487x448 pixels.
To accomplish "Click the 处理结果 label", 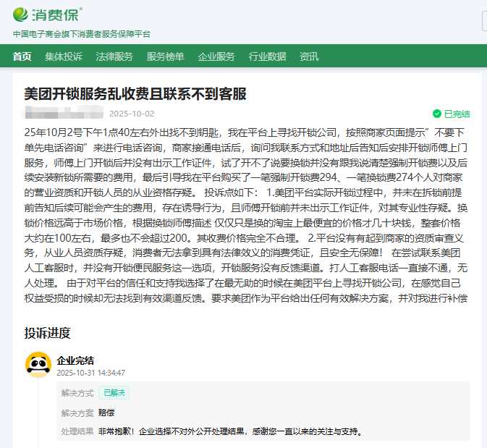I will [77, 431].
